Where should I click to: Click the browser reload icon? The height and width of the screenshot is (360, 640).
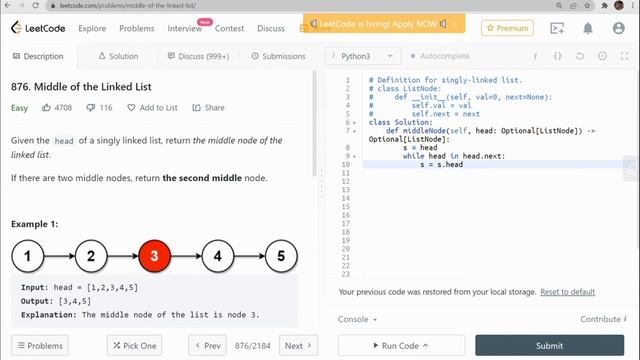tap(36, 5)
